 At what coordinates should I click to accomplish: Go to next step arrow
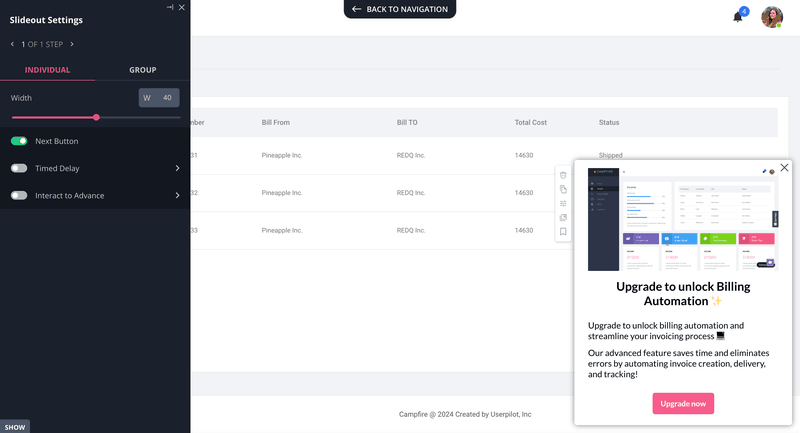(72, 44)
